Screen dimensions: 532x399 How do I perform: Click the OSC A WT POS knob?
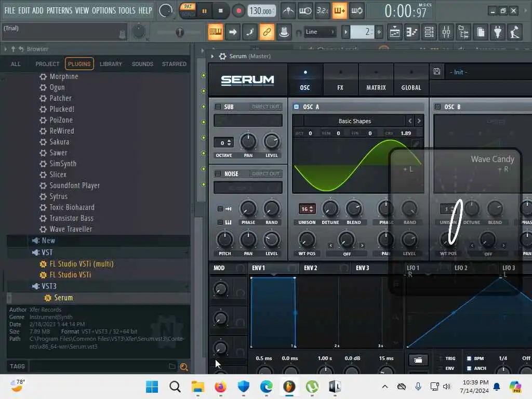pyautogui.click(x=307, y=240)
